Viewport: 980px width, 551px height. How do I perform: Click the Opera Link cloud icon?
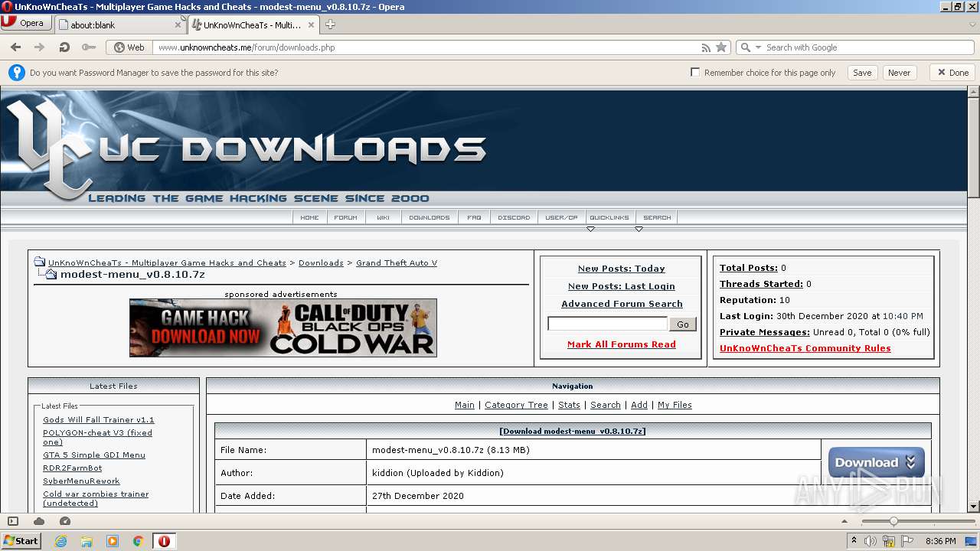pyautogui.click(x=39, y=521)
